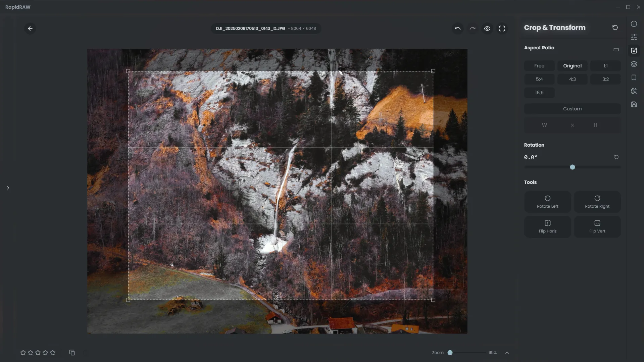Enter fullscreen view mode
Viewport: 644px width, 362px height.
(x=502, y=29)
